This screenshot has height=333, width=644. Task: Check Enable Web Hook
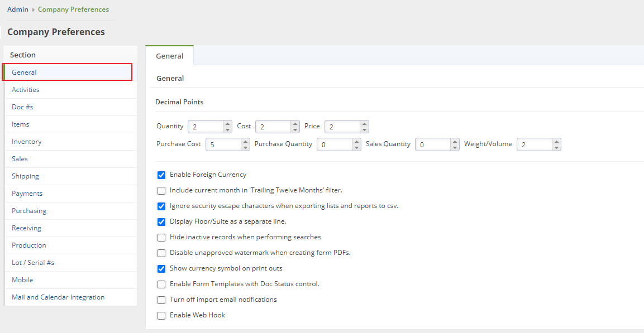pos(161,315)
